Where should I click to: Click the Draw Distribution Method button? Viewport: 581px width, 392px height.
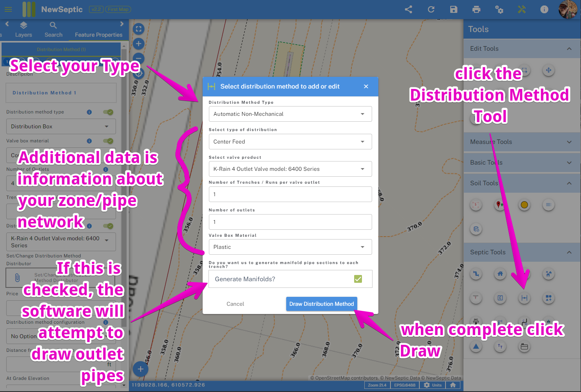tap(321, 304)
